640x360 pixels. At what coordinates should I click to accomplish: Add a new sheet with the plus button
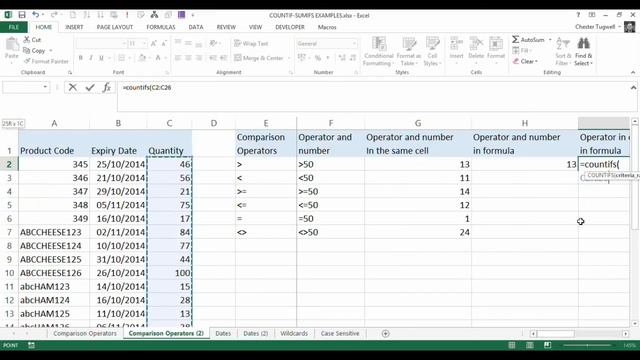tap(385, 333)
